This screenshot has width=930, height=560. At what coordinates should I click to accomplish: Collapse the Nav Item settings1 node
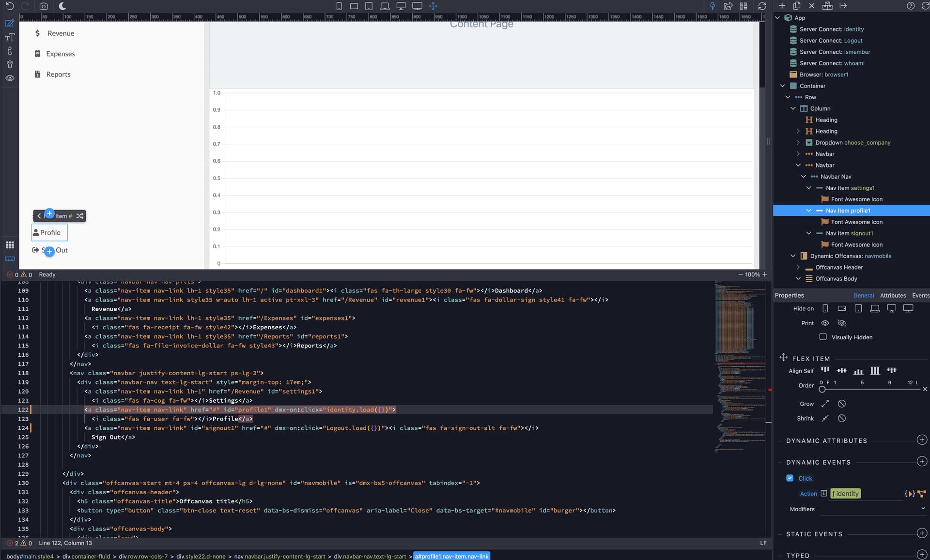click(809, 188)
